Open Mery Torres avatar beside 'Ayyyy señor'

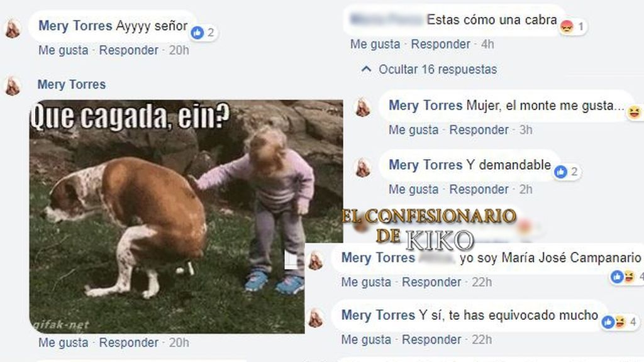tap(13, 29)
